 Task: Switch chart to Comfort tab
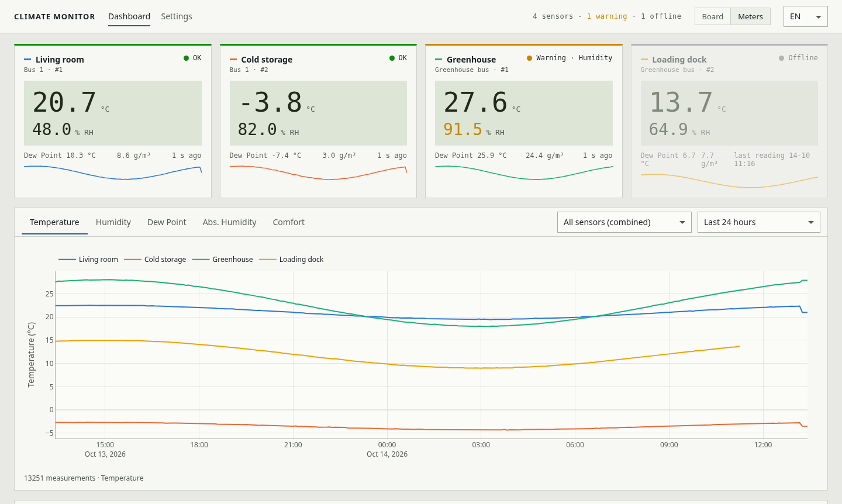pos(289,222)
